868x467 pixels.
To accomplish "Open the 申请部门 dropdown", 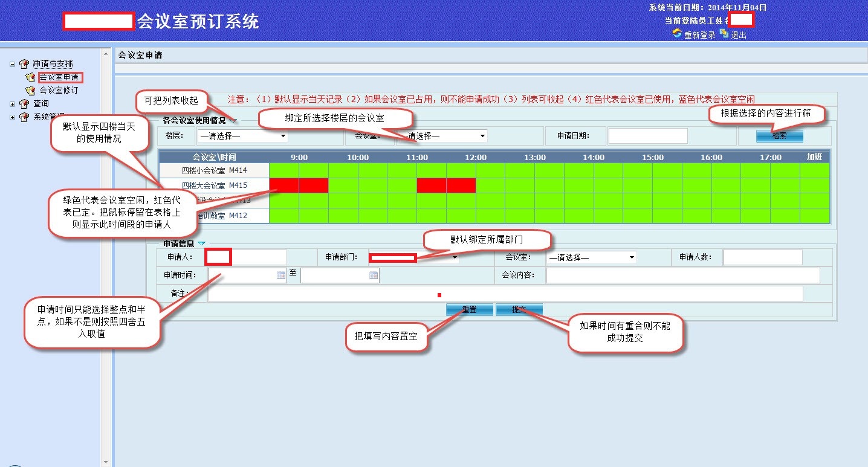I will coord(414,257).
